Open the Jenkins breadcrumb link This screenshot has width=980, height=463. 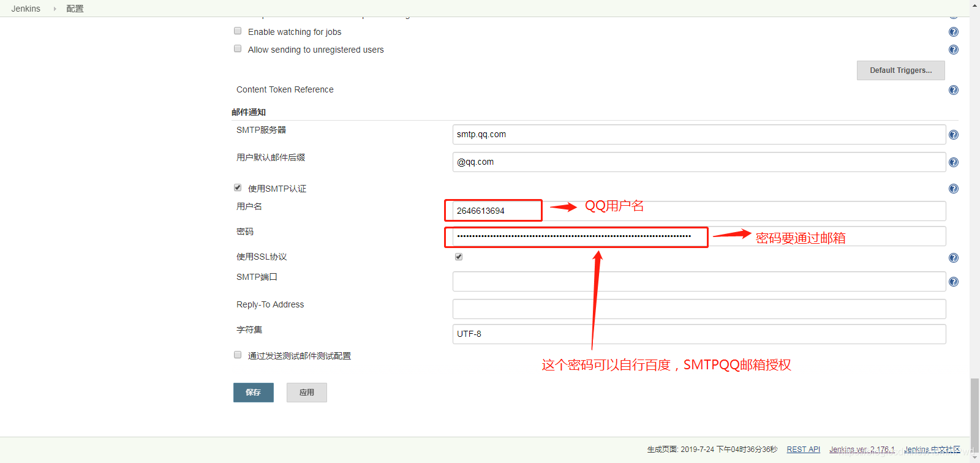(x=26, y=9)
